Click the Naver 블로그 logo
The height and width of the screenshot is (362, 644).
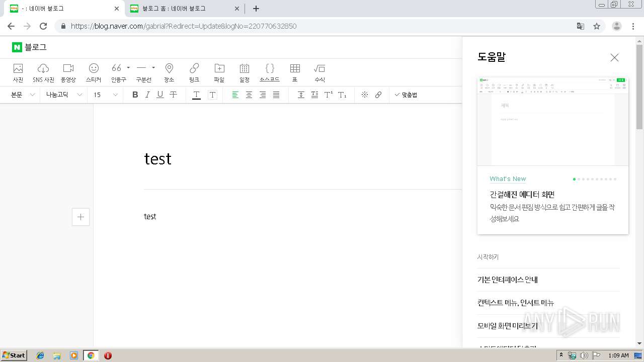[30, 47]
